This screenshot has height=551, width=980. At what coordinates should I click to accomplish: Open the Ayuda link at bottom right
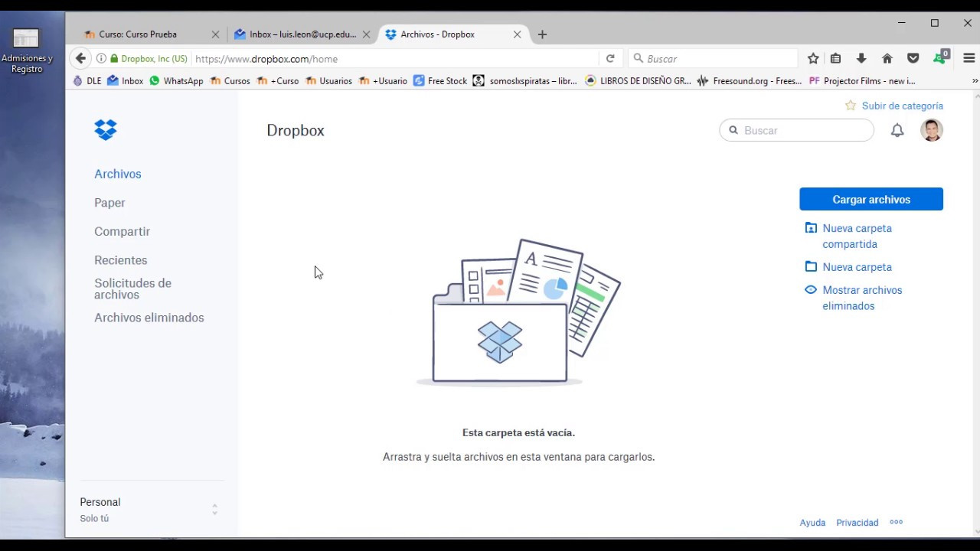pyautogui.click(x=812, y=522)
